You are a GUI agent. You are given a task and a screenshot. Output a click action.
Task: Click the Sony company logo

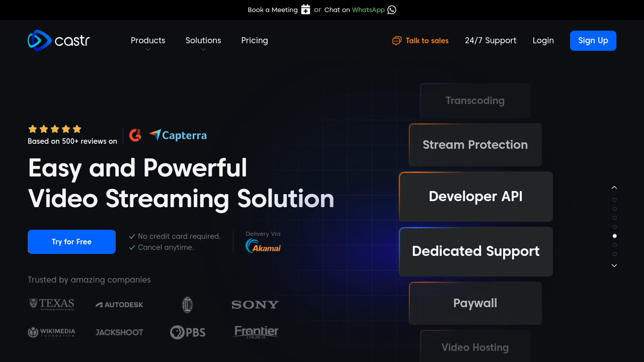coord(255,305)
